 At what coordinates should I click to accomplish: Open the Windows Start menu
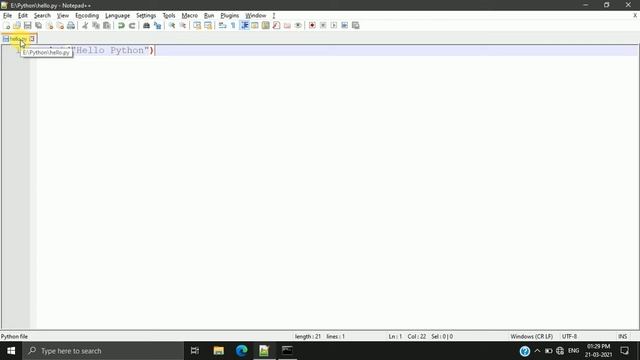pyautogui.click(x=11, y=351)
